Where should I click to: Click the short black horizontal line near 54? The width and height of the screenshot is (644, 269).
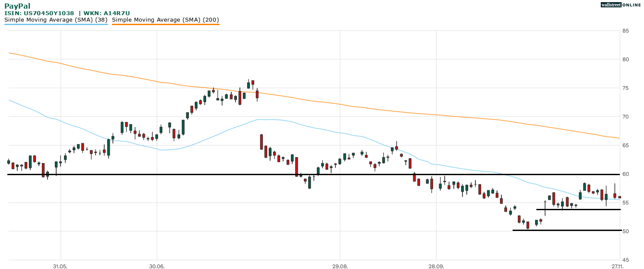578,209
